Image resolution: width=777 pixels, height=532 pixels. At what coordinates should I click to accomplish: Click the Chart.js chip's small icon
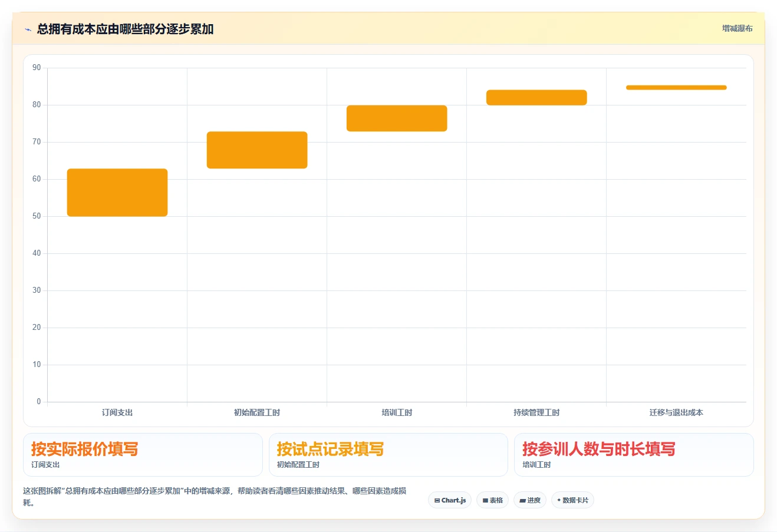437,501
